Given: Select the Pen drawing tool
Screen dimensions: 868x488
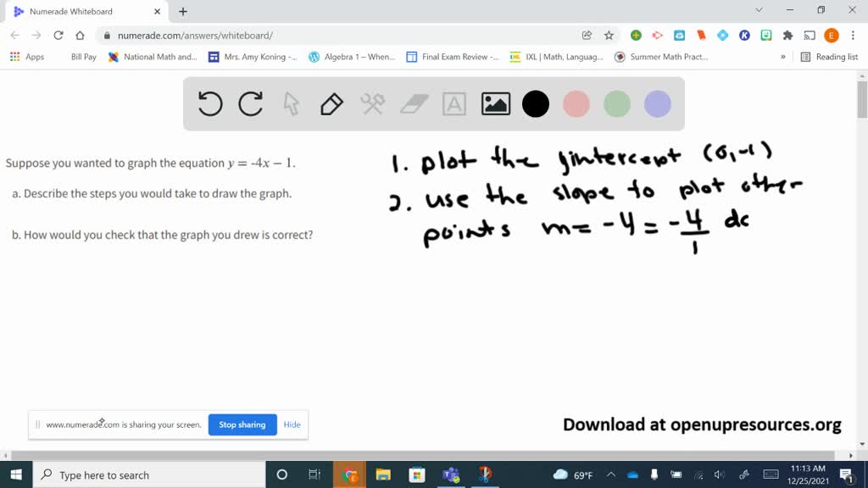Looking at the screenshot, I should (331, 103).
